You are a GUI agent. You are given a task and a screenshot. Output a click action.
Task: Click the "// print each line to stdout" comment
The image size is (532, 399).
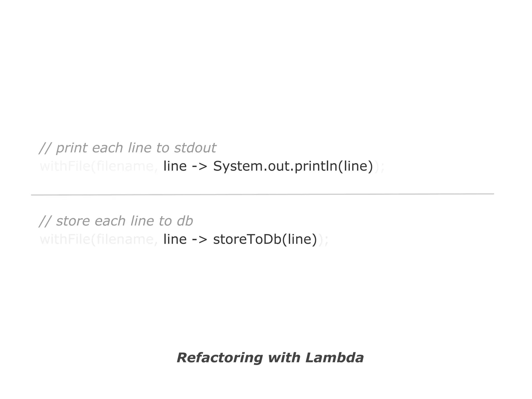point(127,148)
